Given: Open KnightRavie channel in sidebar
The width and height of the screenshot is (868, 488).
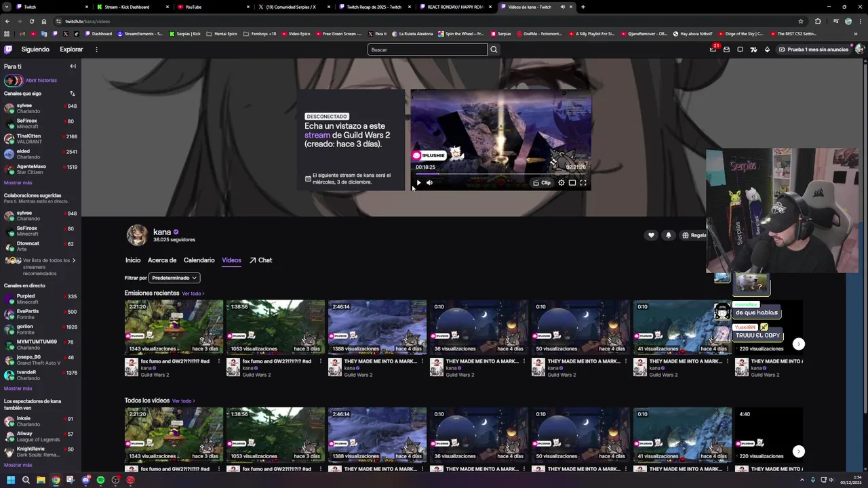Looking at the screenshot, I should (41, 451).
